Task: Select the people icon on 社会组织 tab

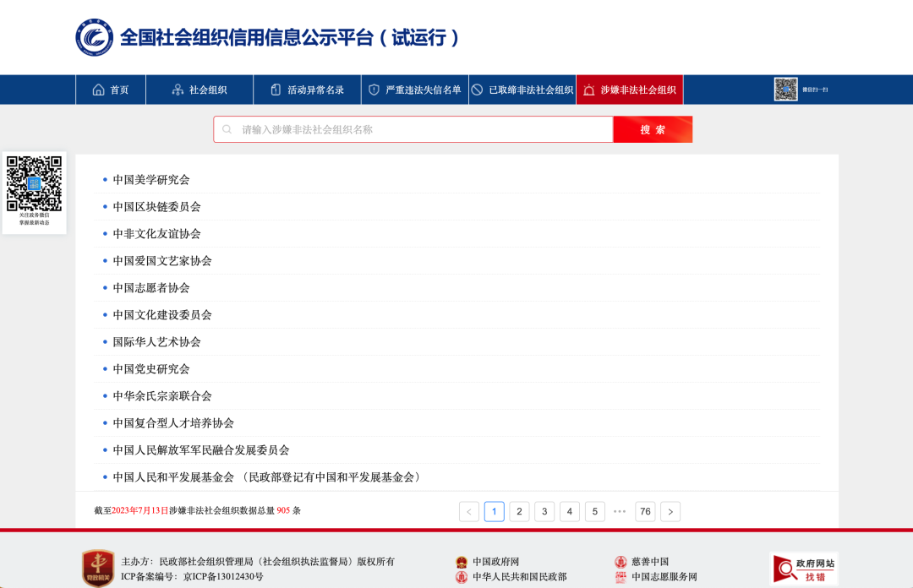Action: point(178,90)
